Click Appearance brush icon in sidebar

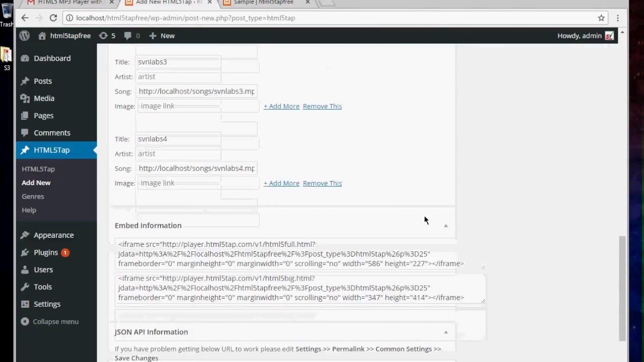[x=25, y=235]
